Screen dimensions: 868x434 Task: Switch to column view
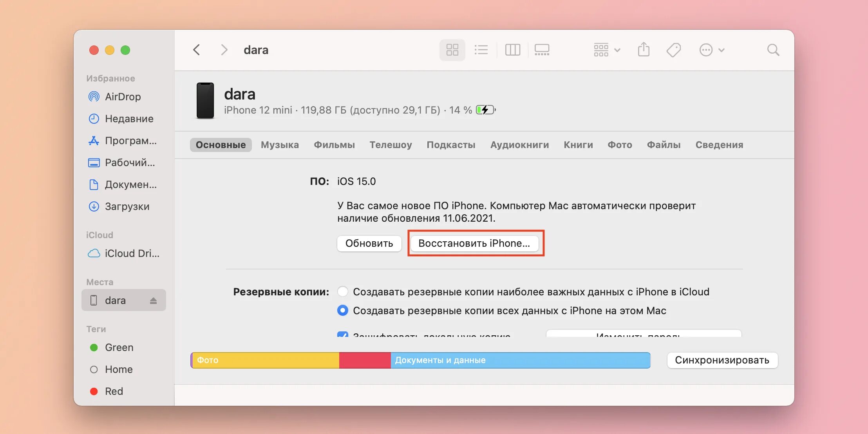coord(512,50)
